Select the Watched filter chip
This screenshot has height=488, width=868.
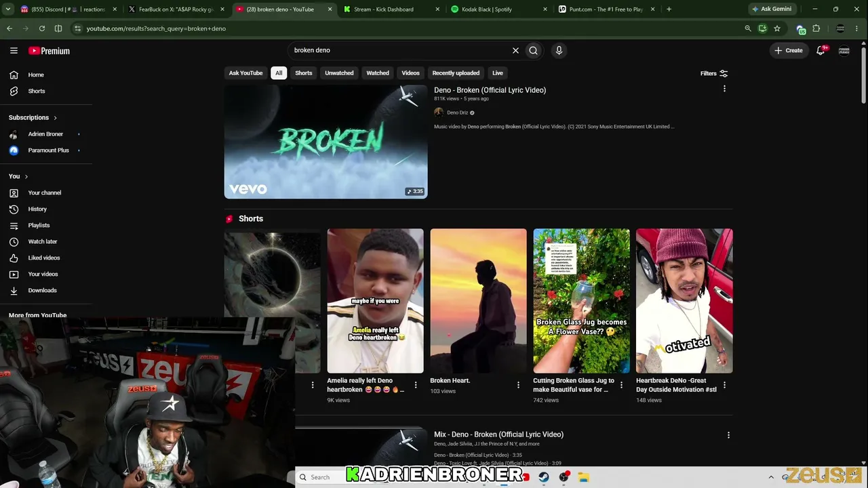pyautogui.click(x=378, y=73)
